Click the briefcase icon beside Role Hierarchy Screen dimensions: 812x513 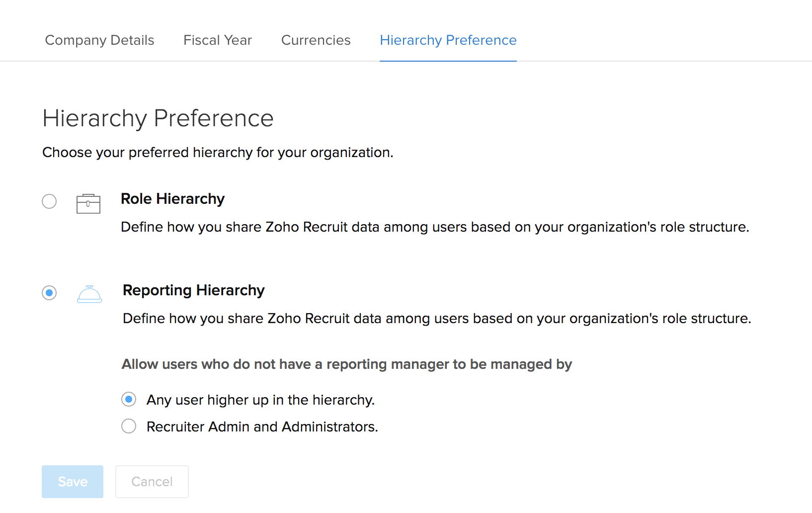(x=88, y=204)
